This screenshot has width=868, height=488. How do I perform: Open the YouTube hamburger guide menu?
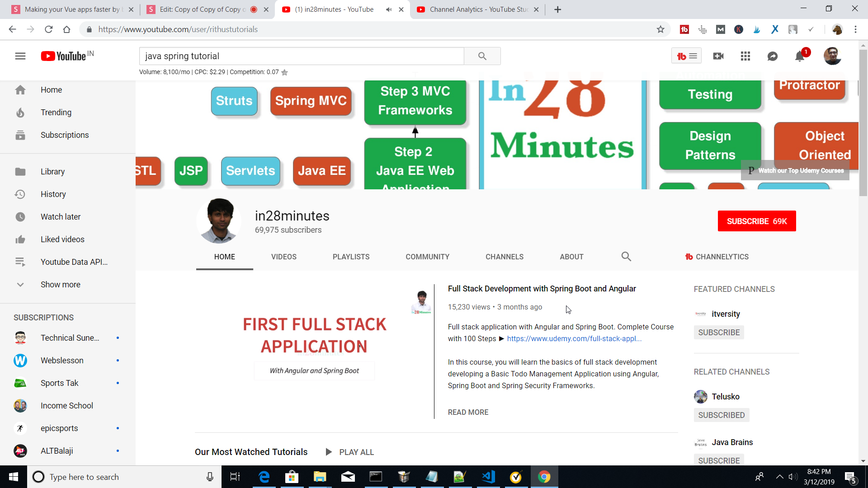(20, 56)
